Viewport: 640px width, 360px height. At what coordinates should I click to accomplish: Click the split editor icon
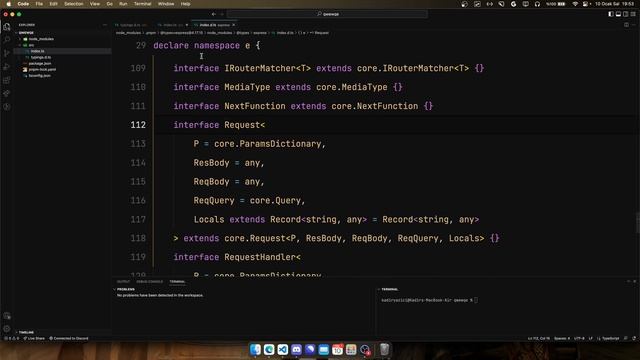[x=627, y=25]
